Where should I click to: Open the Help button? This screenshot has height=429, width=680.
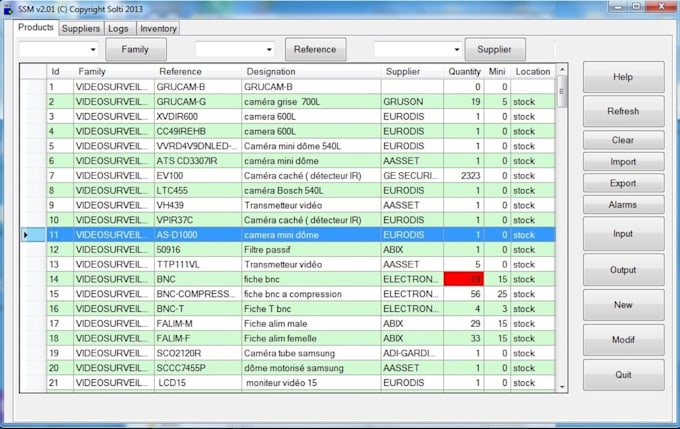tap(623, 77)
